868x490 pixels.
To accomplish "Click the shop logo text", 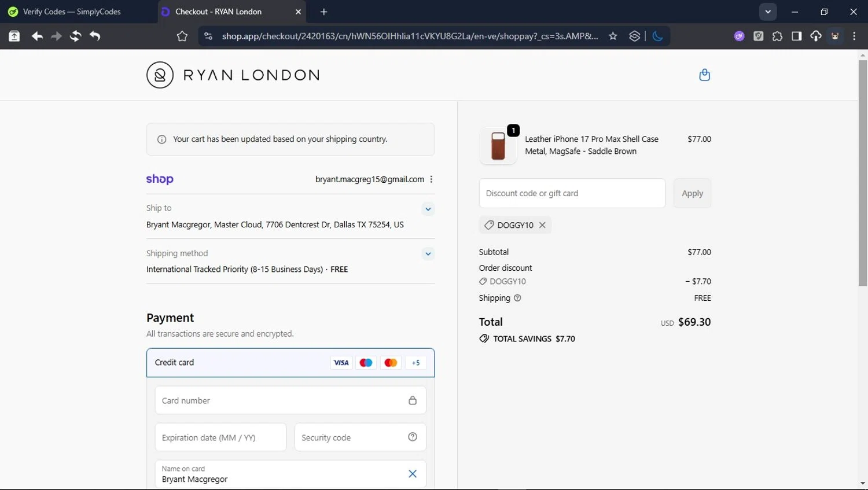I will pos(160,179).
